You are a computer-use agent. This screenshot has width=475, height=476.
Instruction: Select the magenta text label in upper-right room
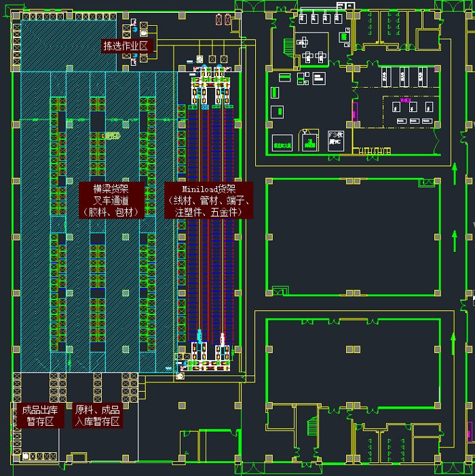407,100
